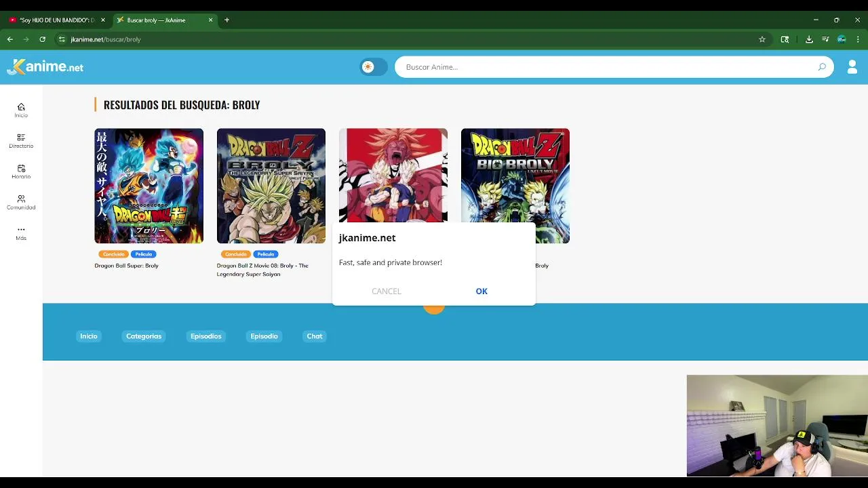The image size is (868, 488).
Task: Click the footer Episodio link
Action: pyautogui.click(x=264, y=336)
